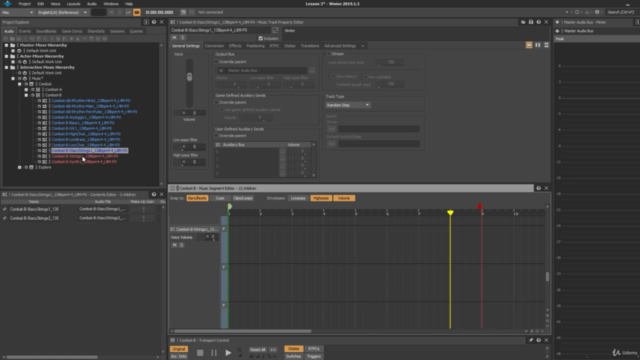The height and width of the screenshot is (360, 640).
Task: Enable Override parent under Game-Defined Auxiliary Sends
Action: click(x=217, y=102)
